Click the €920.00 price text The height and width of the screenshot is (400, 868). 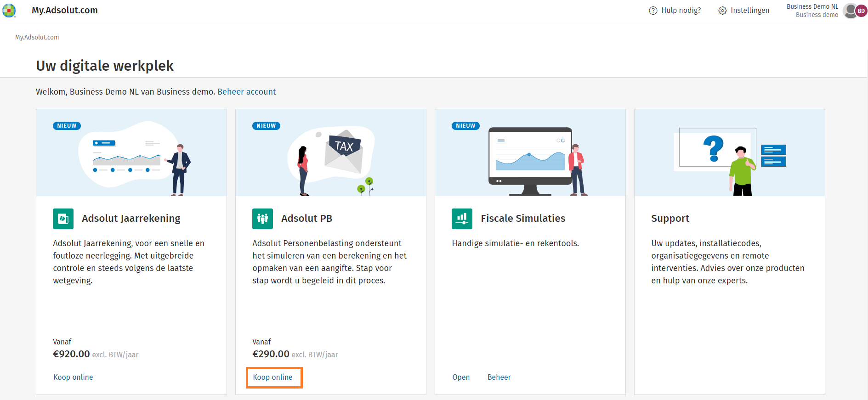click(x=72, y=354)
